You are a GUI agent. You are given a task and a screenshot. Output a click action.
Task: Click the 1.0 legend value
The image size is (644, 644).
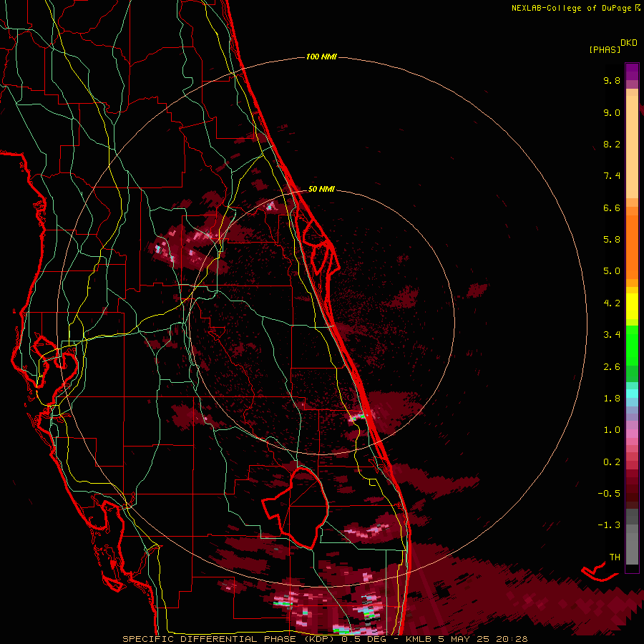tap(612, 430)
